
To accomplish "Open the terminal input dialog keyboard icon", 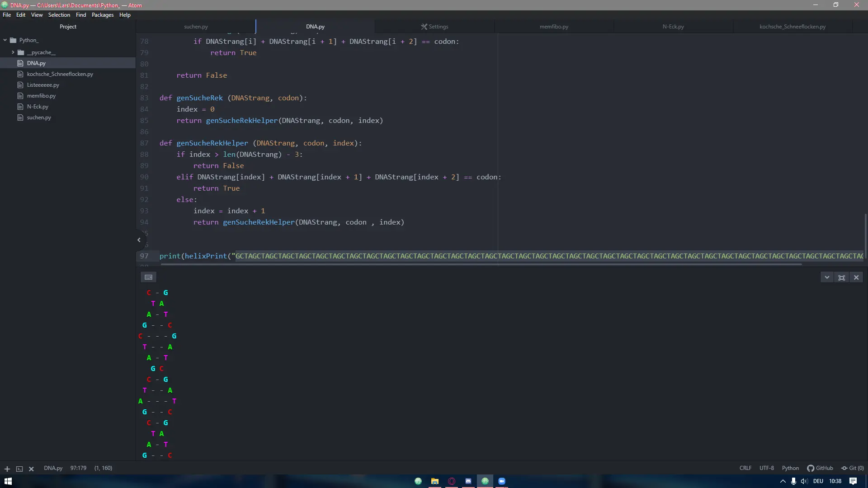I will 148,277.
